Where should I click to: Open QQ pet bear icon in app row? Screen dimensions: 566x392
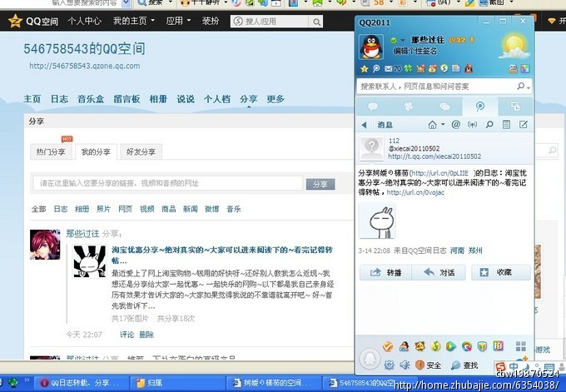[x=420, y=346]
